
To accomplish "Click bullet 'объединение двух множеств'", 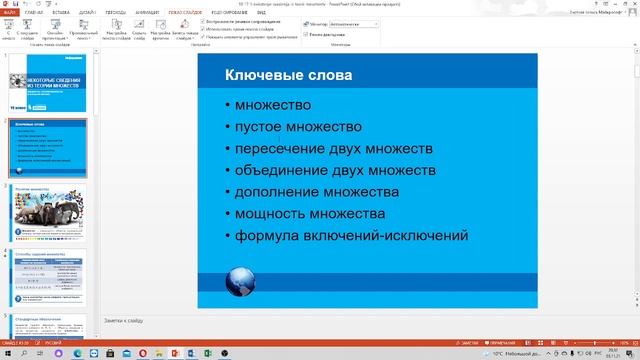I will click(x=335, y=170).
